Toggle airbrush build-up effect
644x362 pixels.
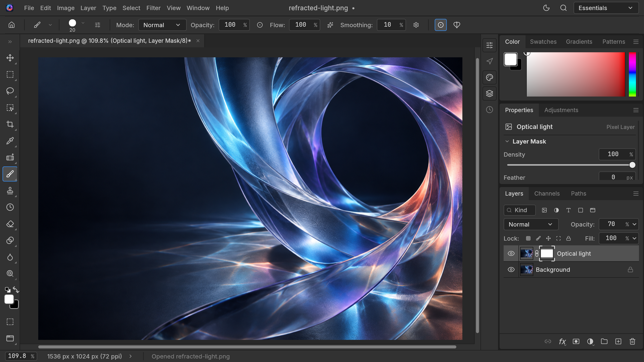tap(330, 25)
